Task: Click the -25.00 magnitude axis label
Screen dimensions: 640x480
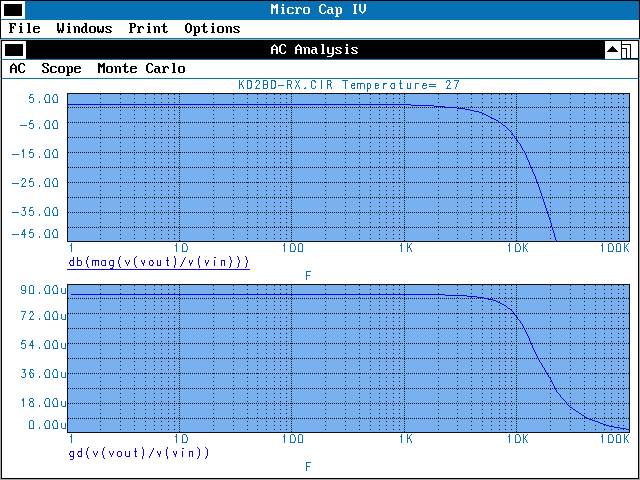Action: click(x=36, y=183)
